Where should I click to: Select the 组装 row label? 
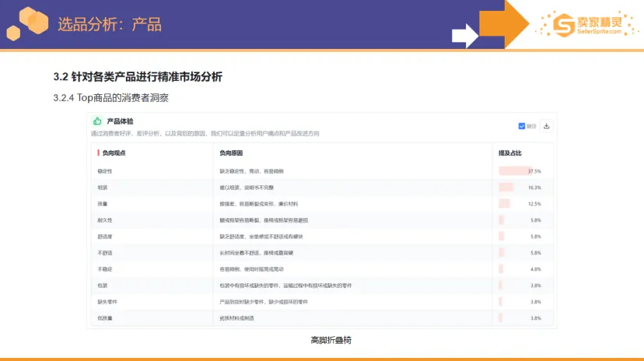click(x=102, y=188)
